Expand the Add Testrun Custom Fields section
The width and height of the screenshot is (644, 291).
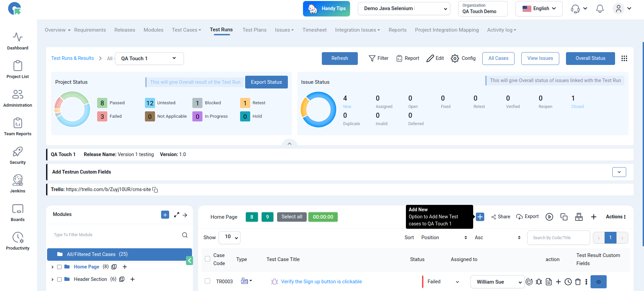pos(619,172)
